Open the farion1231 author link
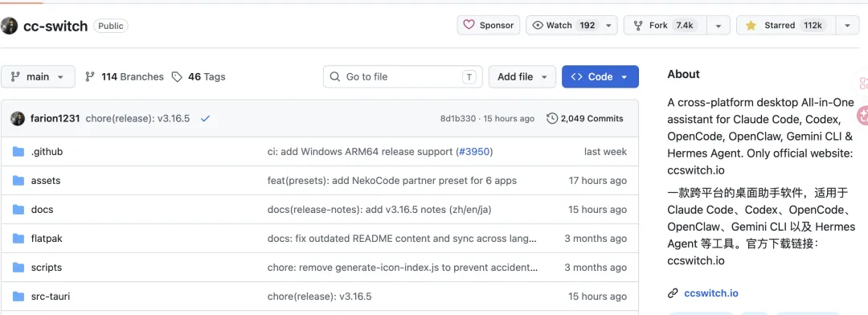The width and height of the screenshot is (868, 315). (x=55, y=118)
